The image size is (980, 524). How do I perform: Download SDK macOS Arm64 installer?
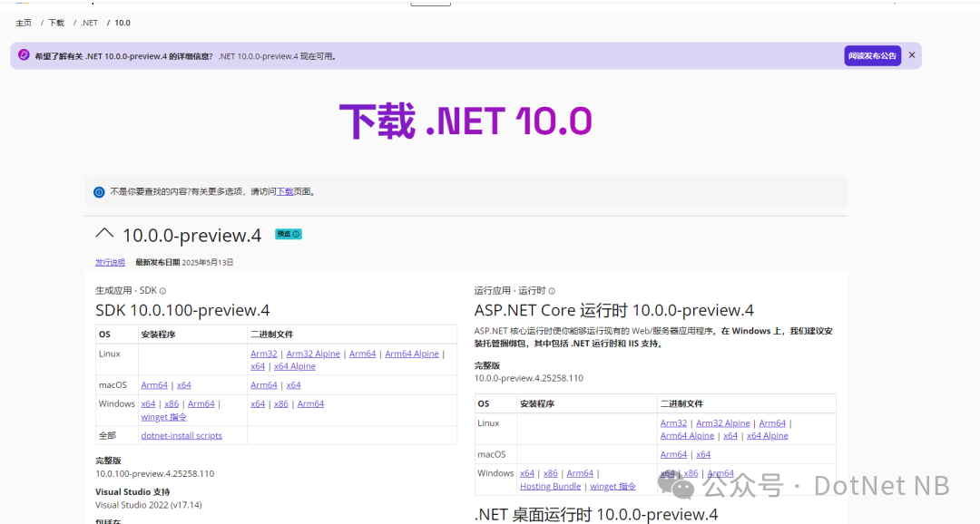click(154, 385)
